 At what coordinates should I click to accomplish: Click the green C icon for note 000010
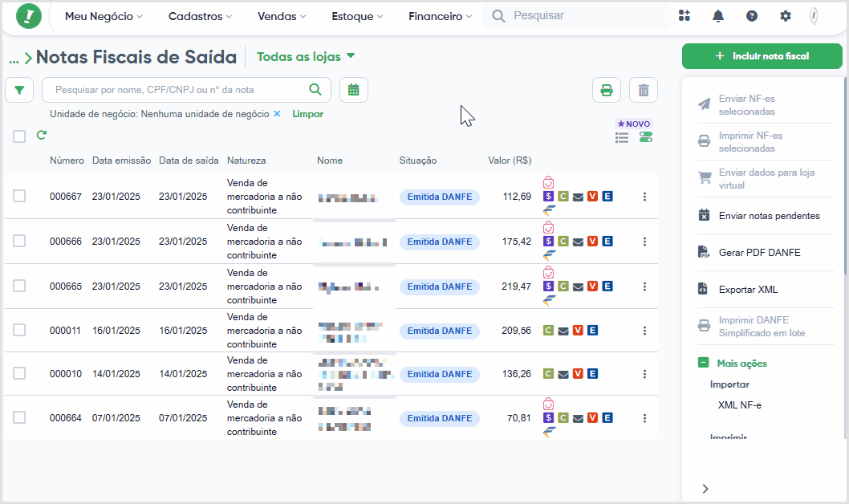(x=549, y=373)
